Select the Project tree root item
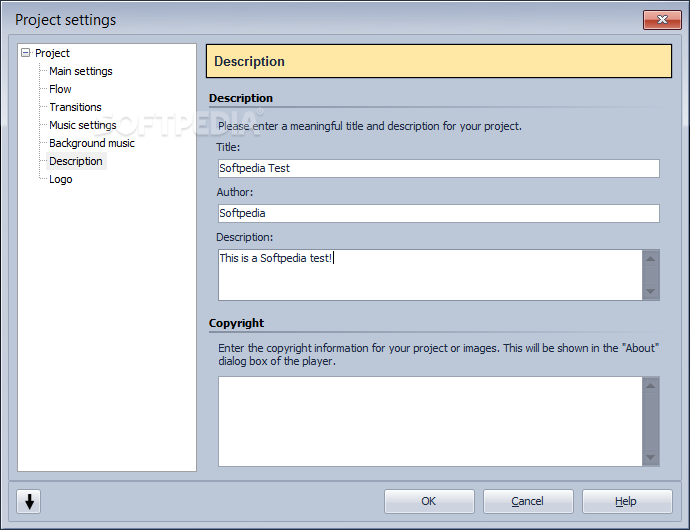The width and height of the screenshot is (690, 530). [x=52, y=53]
